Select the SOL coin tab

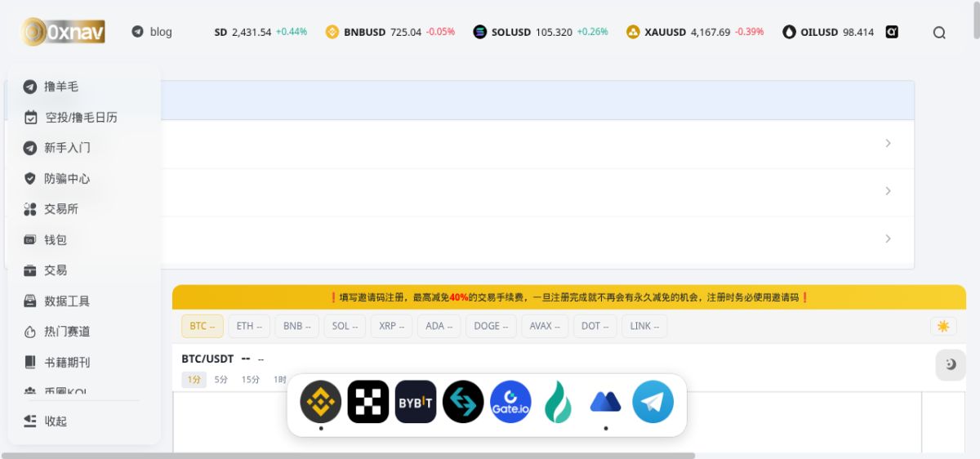(345, 326)
